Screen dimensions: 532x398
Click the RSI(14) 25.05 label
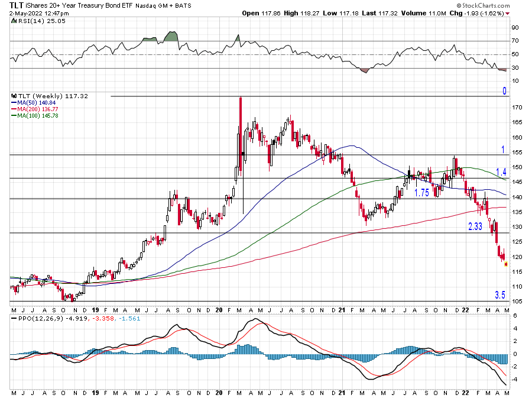coord(42,21)
